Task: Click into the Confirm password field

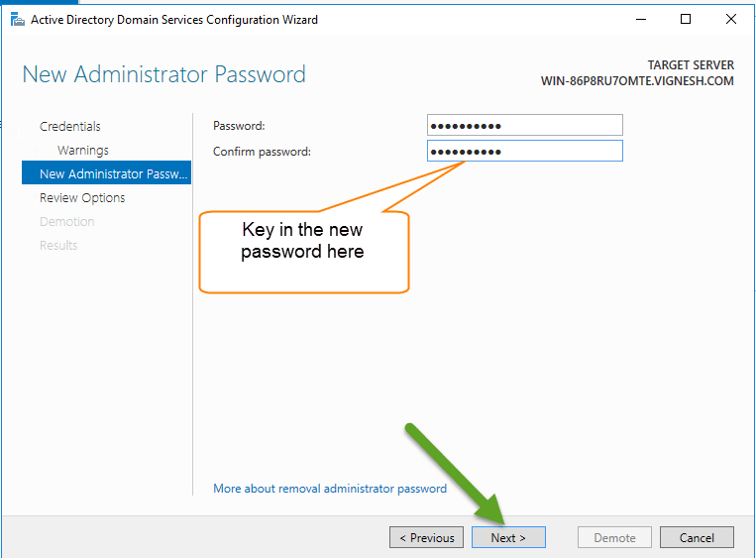Action: coord(525,151)
